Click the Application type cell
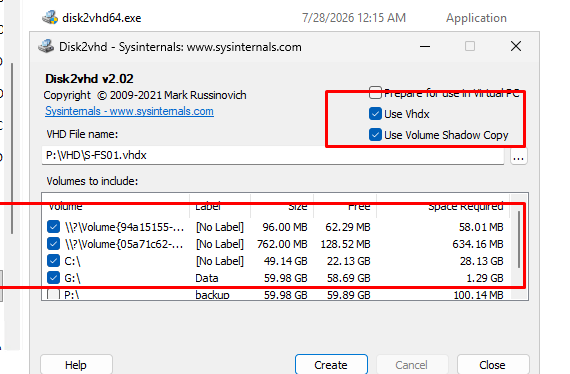Viewport: 570px width, 374px height. coord(476,18)
